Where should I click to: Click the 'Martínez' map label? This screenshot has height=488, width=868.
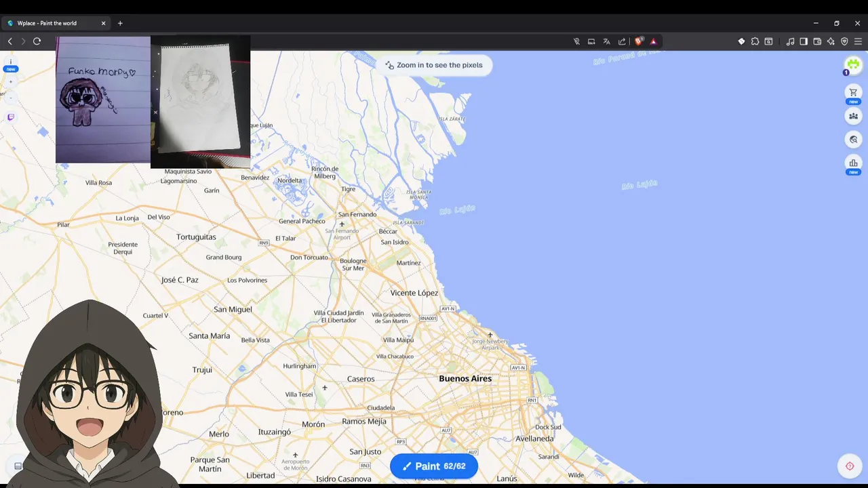[409, 263]
